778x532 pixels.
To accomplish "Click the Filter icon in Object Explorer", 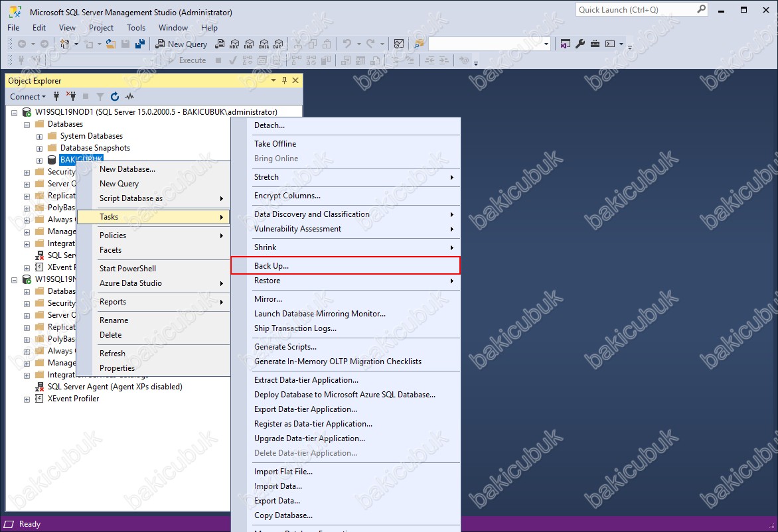I will (x=100, y=97).
